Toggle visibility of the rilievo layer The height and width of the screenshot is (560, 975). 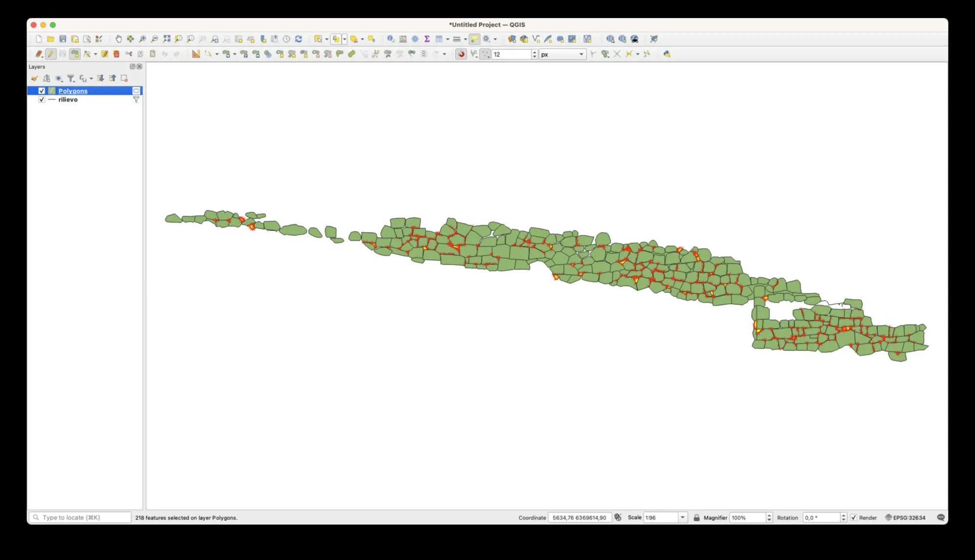(42, 99)
